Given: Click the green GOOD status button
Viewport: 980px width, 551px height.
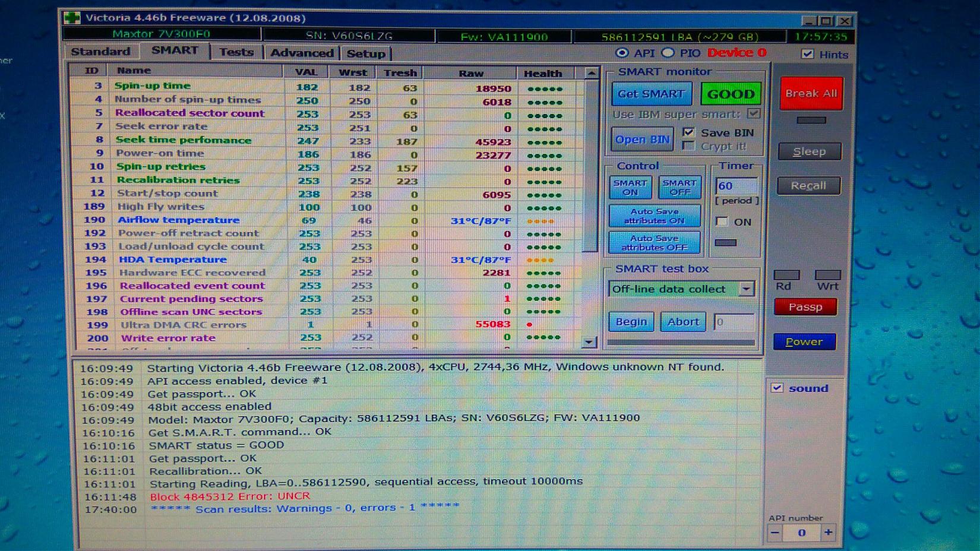Looking at the screenshot, I should pos(731,94).
